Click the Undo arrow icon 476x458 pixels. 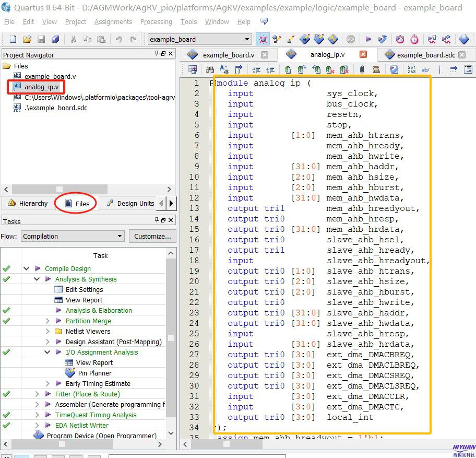(119, 39)
